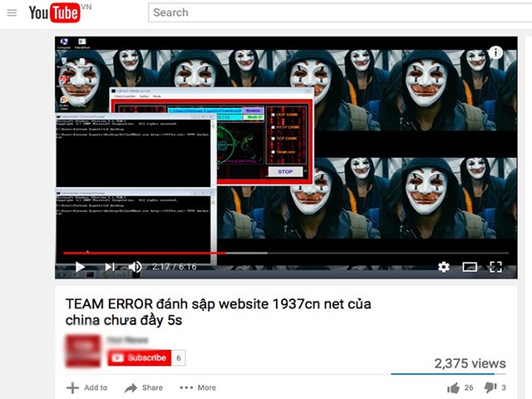
Task: Expand the More actions menu
Action: 198,387
